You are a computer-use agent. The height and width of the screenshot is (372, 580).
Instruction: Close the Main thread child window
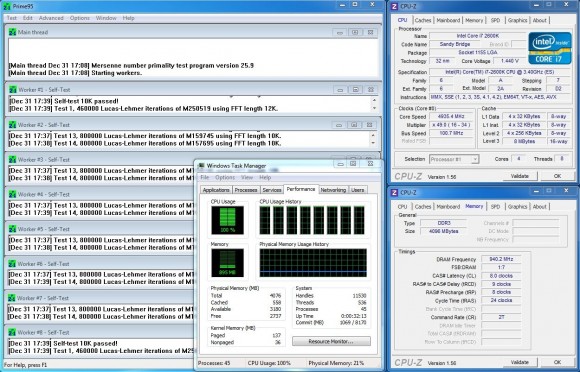click(x=370, y=33)
